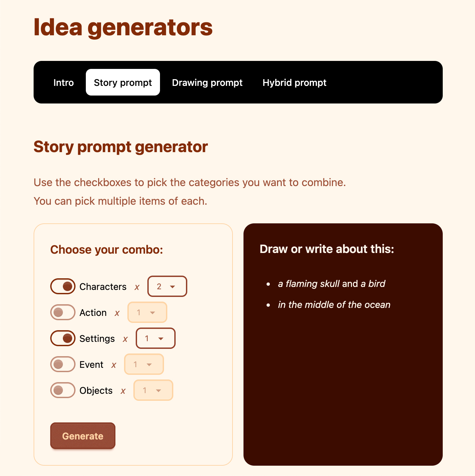Disable the Characters toggle
Screen dimensions: 475x476
click(63, 286)
